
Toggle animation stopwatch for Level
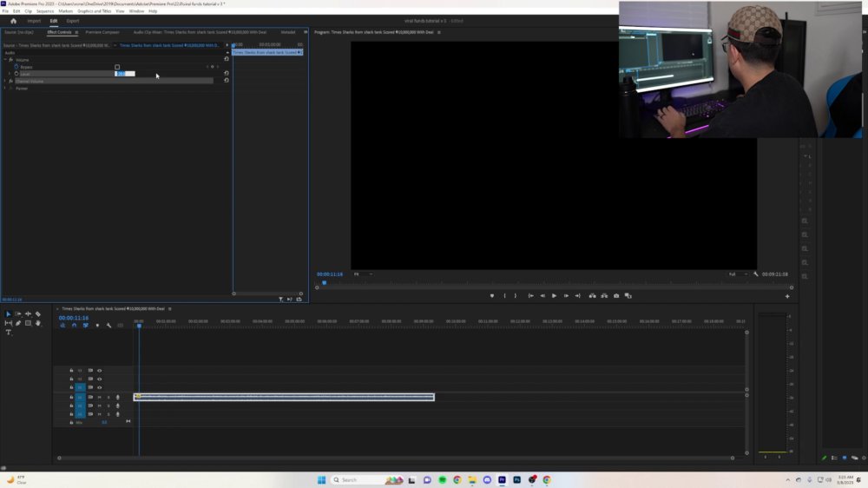click(16, 74)
